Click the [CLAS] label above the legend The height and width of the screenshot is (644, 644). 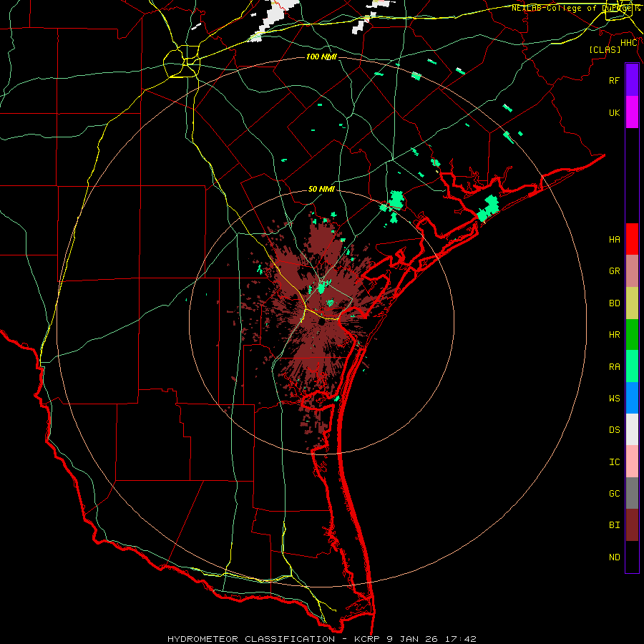tap(605, 49)
